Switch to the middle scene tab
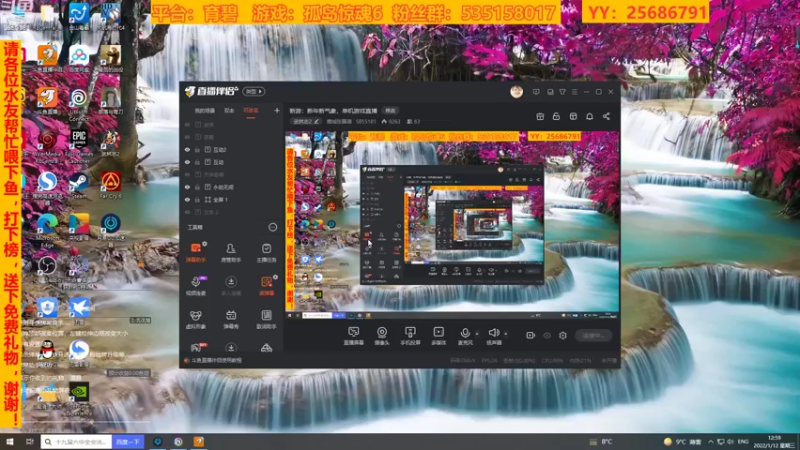 229,111
